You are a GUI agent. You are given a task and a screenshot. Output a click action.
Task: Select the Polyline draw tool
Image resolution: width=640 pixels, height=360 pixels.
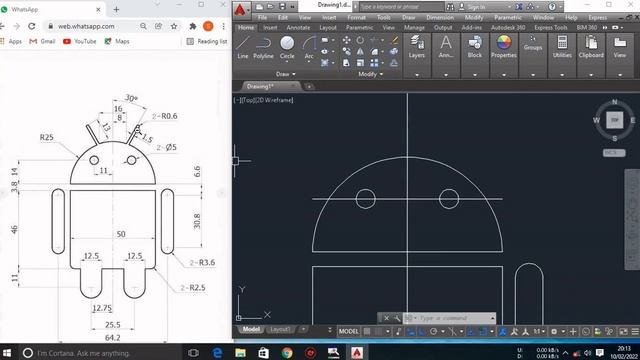tap(263, 47)
